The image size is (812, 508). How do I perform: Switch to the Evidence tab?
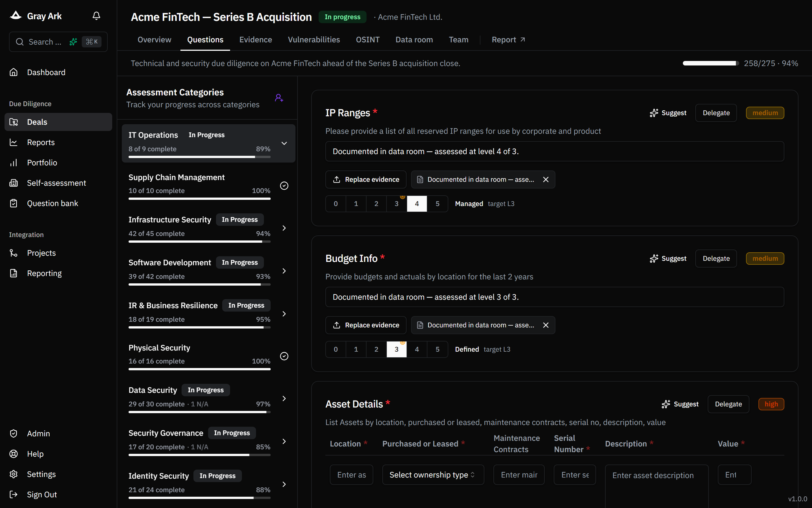coord(256,40)
